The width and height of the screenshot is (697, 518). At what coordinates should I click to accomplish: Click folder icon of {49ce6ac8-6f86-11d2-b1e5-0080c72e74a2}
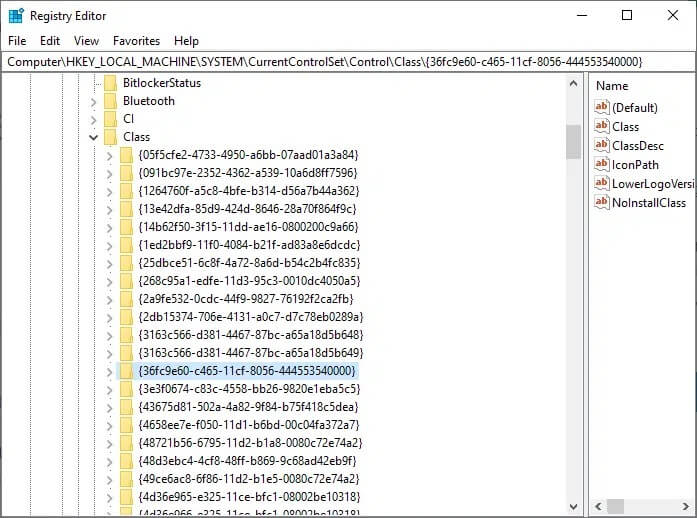pyautogui.click(x=126, y=479)
